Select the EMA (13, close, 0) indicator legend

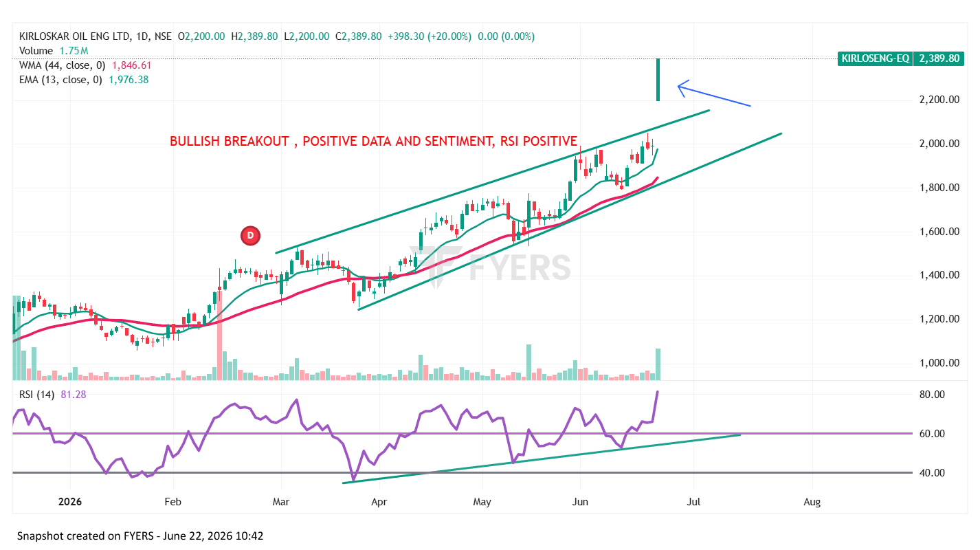(61, 80)
